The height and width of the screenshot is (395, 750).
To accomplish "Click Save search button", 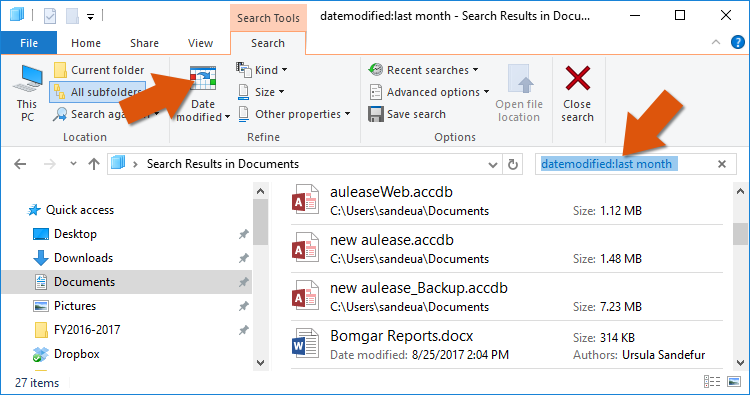I will (407, 114).
